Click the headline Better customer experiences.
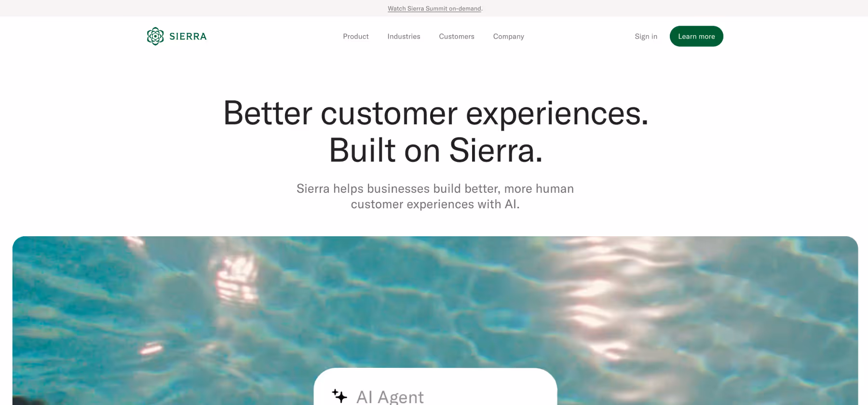868x405 pixels. coord(436,113)
